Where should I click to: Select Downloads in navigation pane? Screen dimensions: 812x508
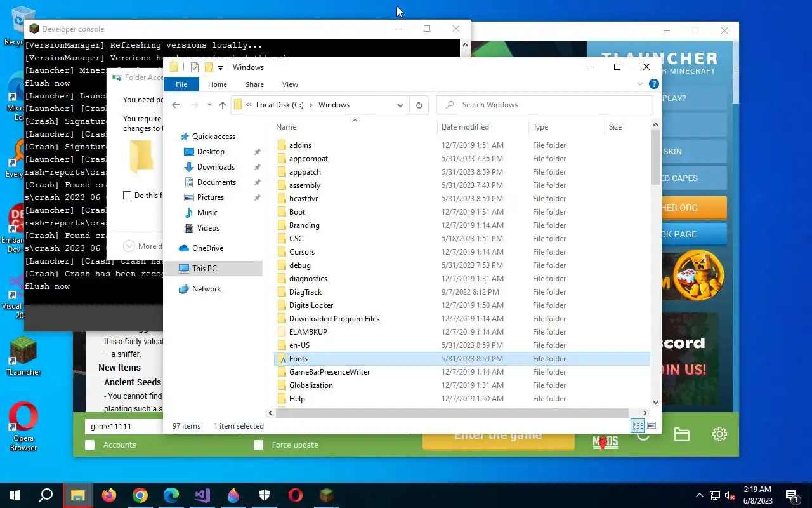coord(216,167)
